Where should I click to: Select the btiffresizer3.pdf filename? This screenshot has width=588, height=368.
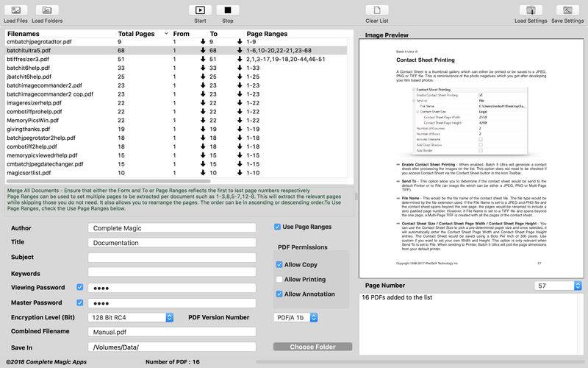[28, 59]
